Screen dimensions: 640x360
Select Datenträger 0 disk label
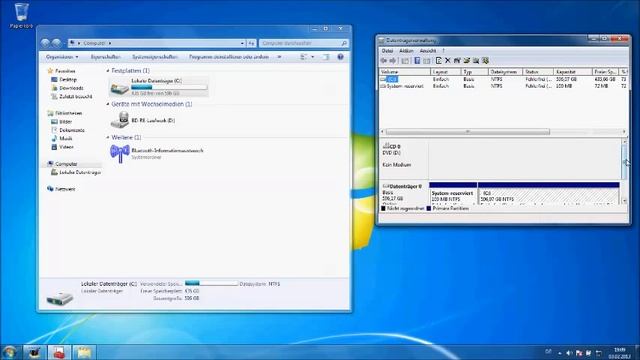pyautogui.click(x=404, y=193)
